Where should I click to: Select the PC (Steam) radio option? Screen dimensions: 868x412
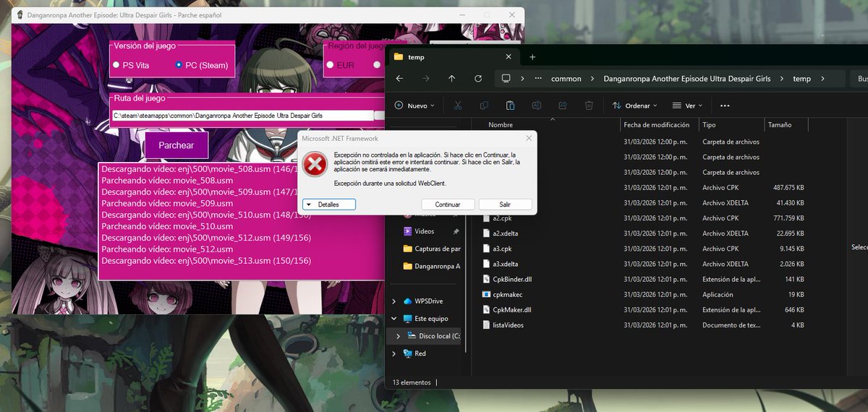pos(202,65)
